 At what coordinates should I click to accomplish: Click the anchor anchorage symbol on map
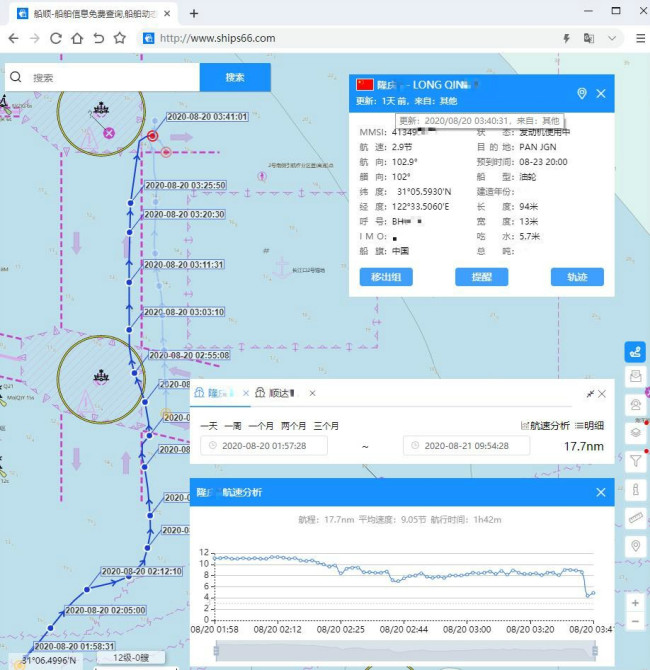281,268
